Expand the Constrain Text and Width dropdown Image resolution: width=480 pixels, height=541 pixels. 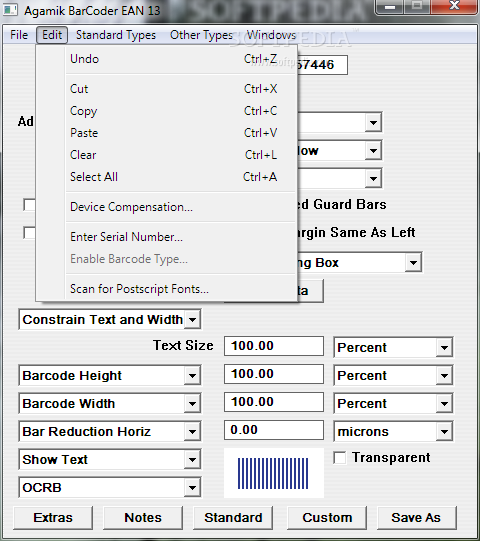point(193,319)
